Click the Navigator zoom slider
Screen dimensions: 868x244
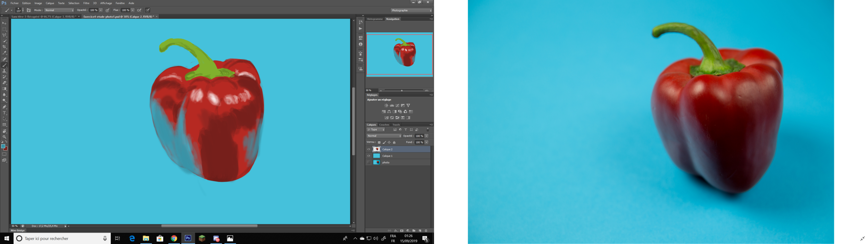[402, 90]
